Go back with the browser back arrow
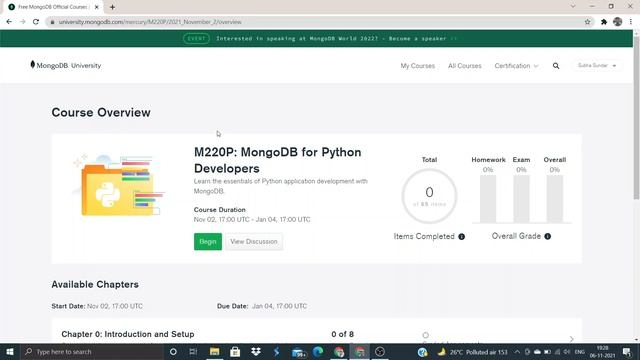The width and height of the screenshot is (640, 360). click(x=9, y=22)
